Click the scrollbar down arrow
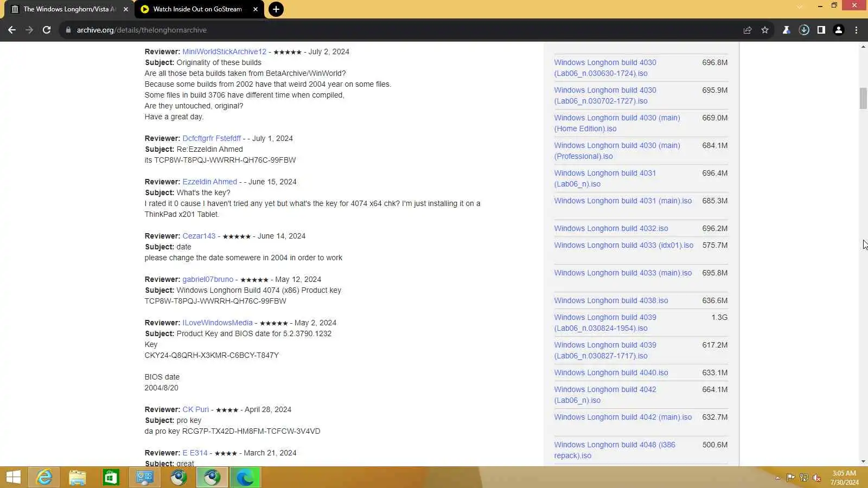Viewport: 868px width, 488px height. tap(863, 461)
